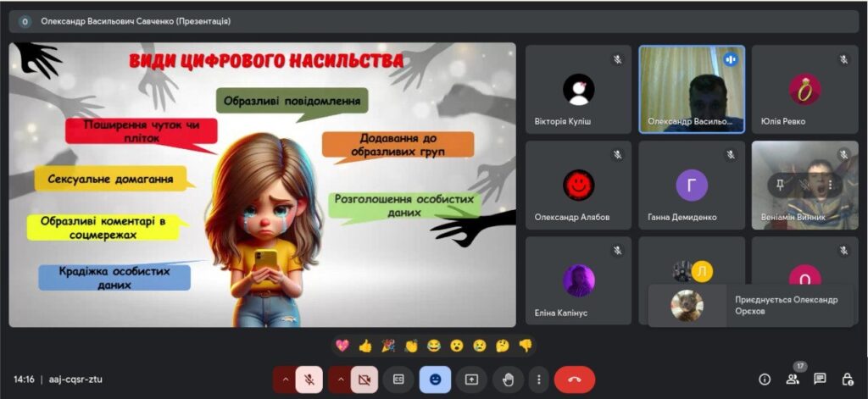Hide the emoji reactions bar

(x=435, y=380)
